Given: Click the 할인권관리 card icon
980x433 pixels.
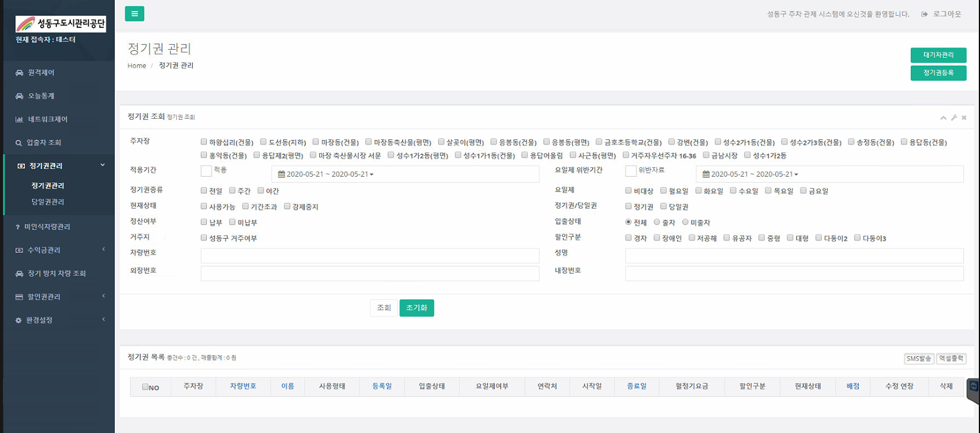Looking at the screenshot, I should pos(20,297).
